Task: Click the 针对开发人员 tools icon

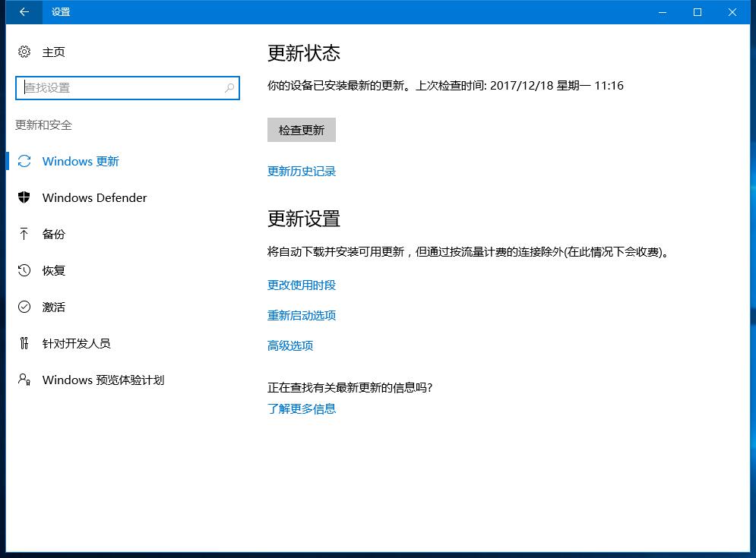Action: point(24,343)
